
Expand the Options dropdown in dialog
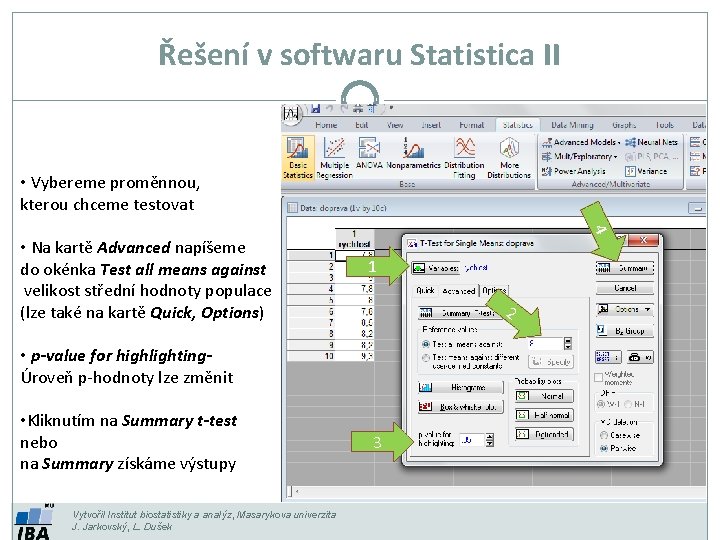[x=624, y=309]
